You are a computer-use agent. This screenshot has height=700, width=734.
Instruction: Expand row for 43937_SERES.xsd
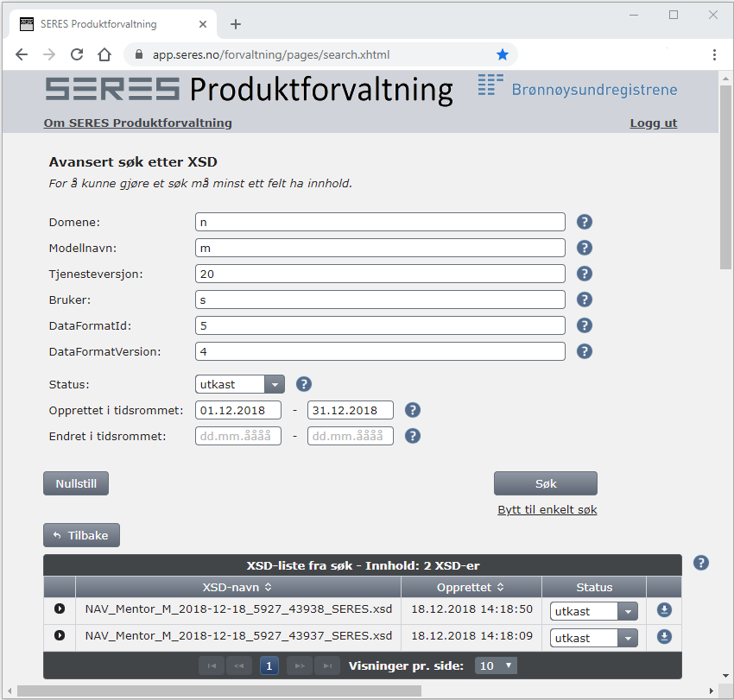click(60, 636)
